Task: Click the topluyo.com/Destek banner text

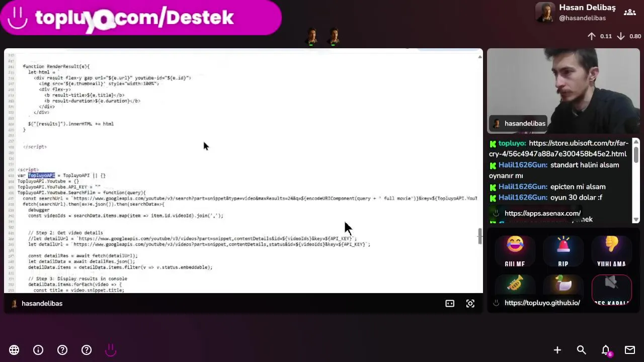Action: point(134,18)
